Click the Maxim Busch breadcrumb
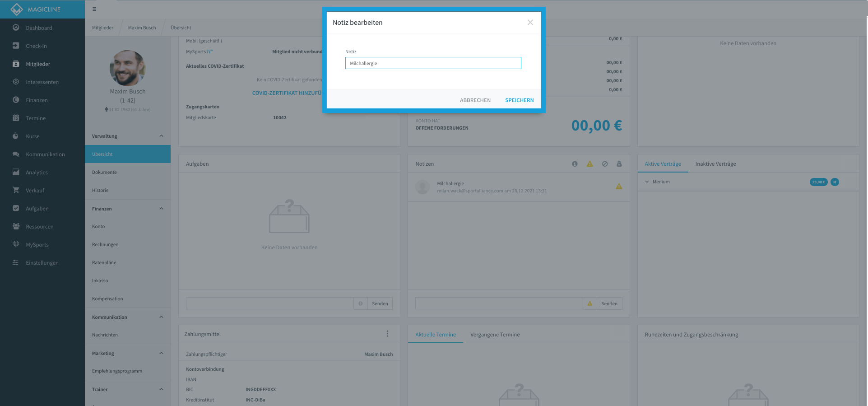Viewport: 868px width, 406px height. click(142, 28)
